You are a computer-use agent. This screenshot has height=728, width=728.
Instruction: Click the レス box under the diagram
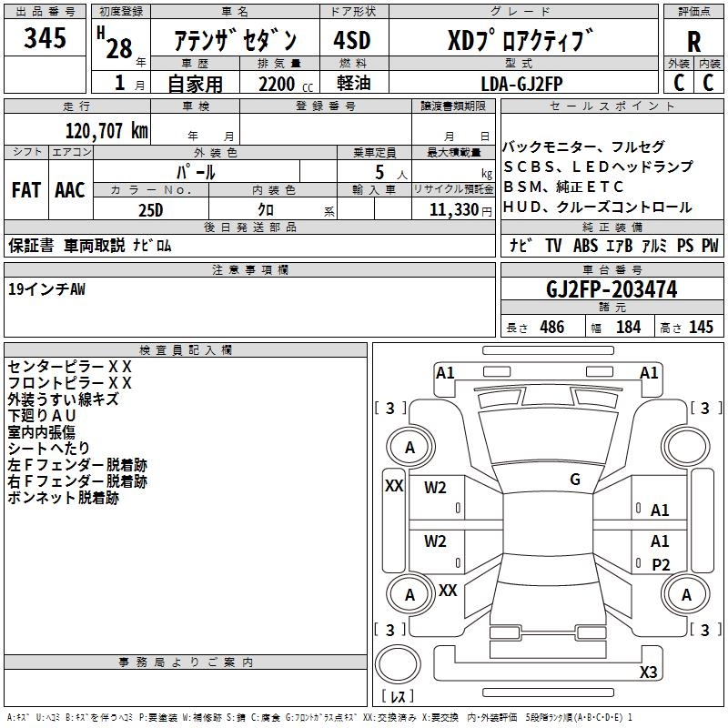398,696
